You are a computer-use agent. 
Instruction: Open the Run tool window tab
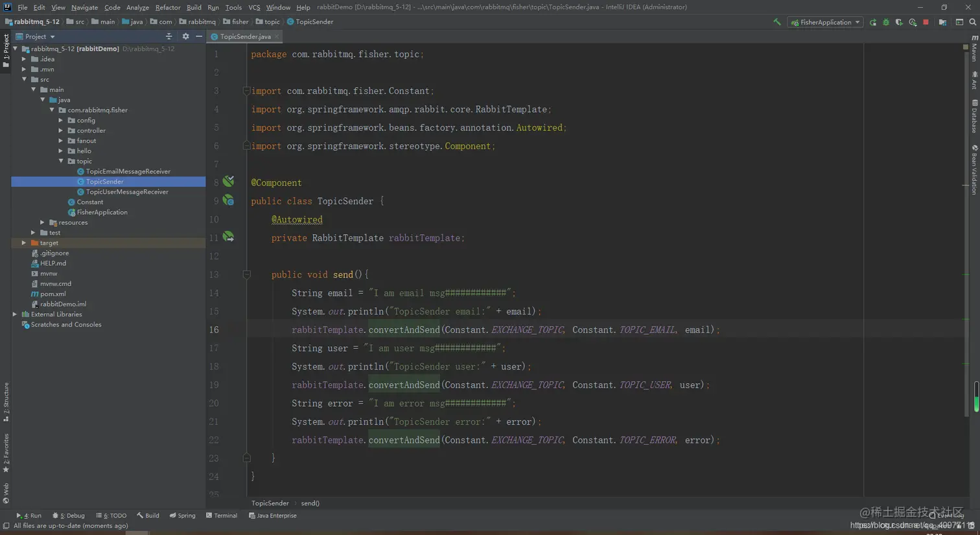(29, 516)
